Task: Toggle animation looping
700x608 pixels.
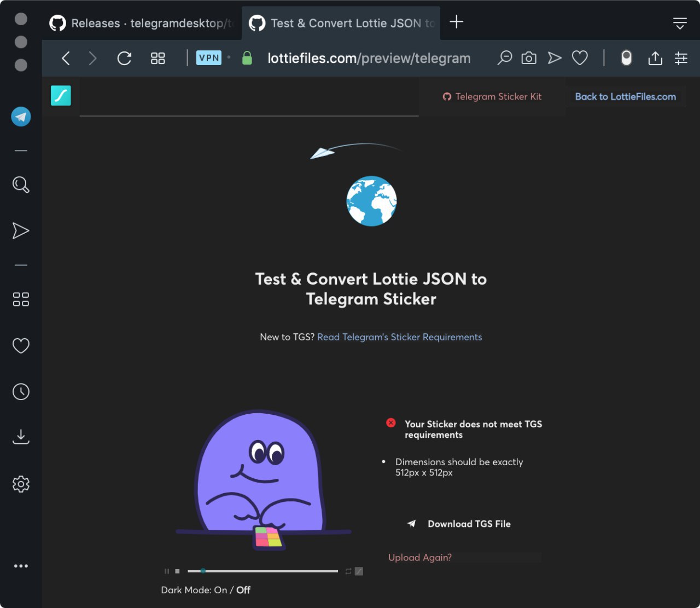Action: coord(348,571)
